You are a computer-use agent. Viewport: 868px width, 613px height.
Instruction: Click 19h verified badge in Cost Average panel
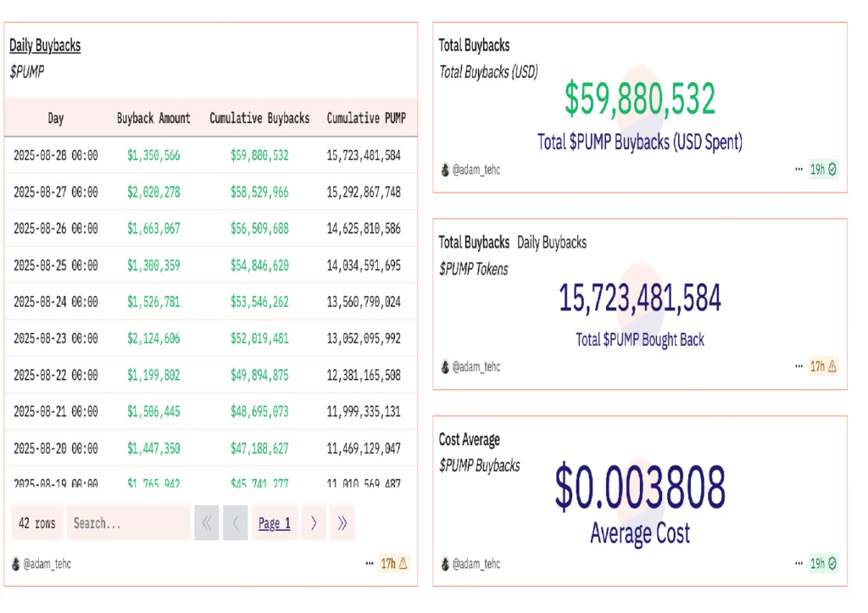pyautogui.click(x=823, y=563)
